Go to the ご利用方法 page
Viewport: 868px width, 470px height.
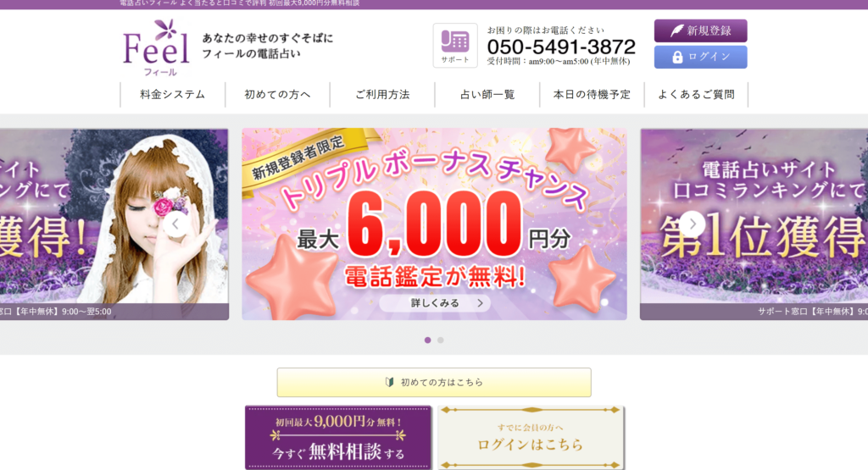click(x=382, y=95)
